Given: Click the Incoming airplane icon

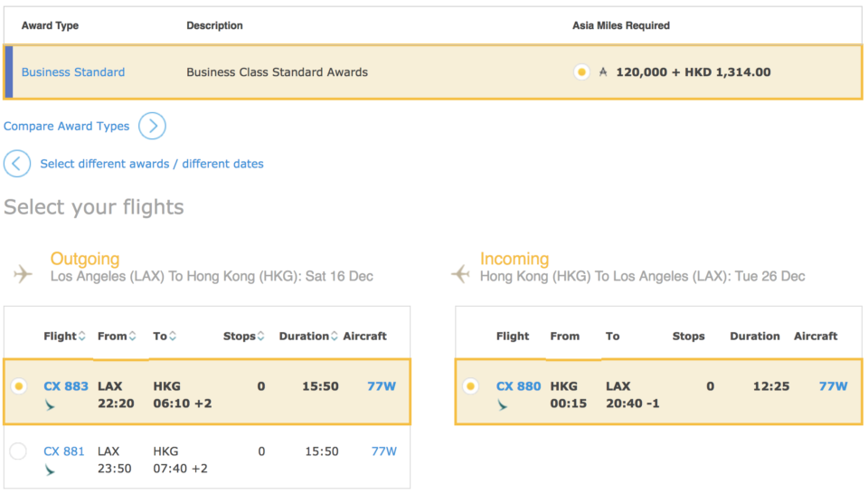Looking at the screenshot, I should tap(460, 273).
